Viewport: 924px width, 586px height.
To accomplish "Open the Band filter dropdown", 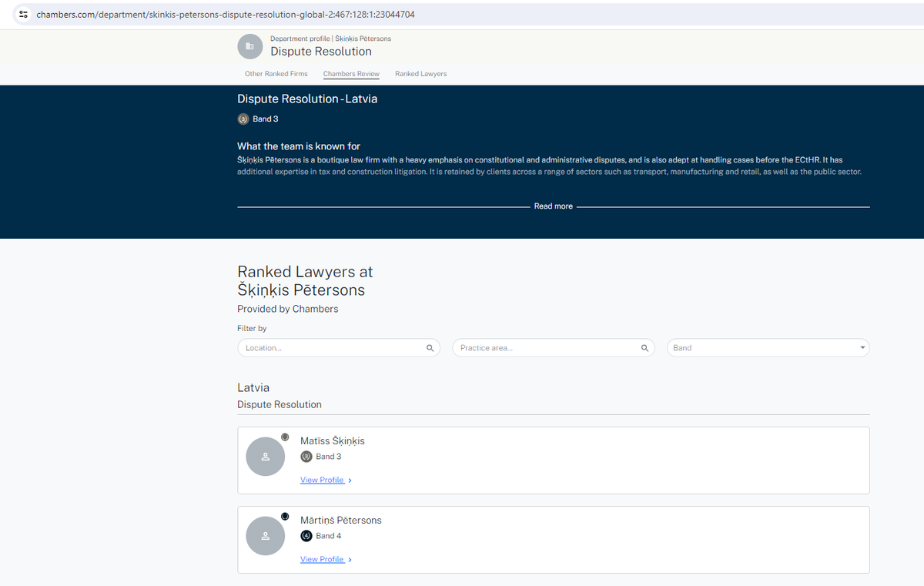I will point(768,348).
